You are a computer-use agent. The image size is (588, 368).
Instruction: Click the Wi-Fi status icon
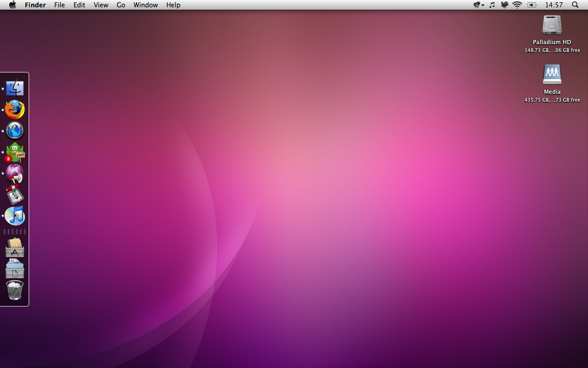[517, 5]
